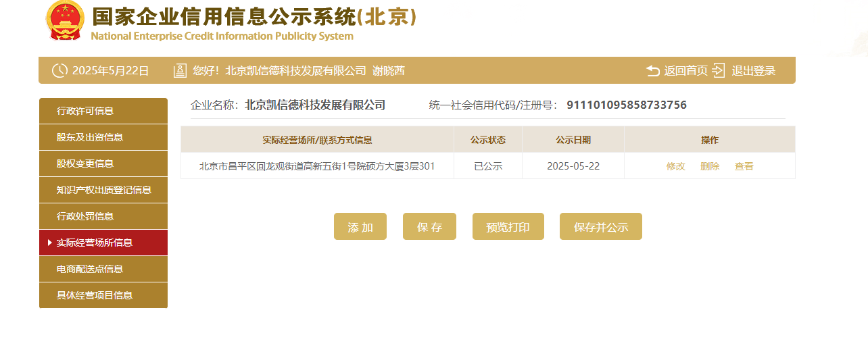The image size is (868, 350).
Task: Click 查看 for the 硕方大厦 address row
Action: (x=744, y=166)
